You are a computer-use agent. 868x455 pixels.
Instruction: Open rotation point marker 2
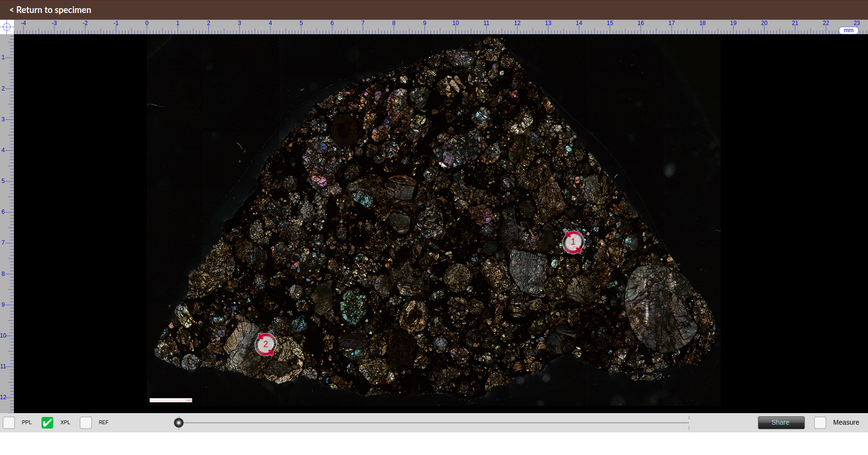[265, 344]
